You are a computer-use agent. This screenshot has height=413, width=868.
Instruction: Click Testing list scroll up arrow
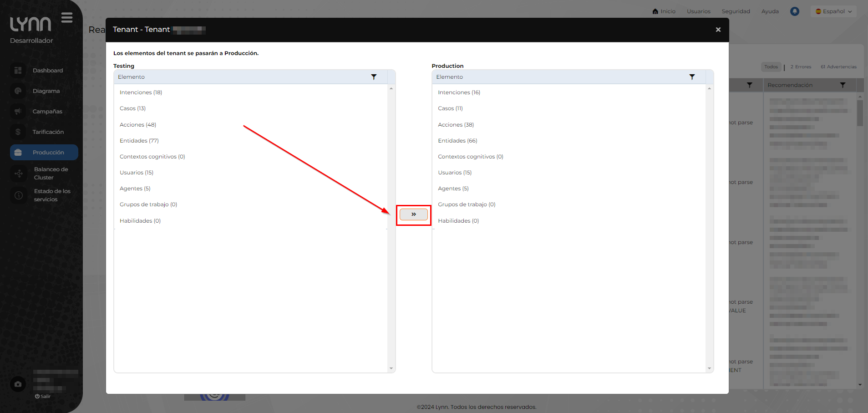[x=391, y=88]
